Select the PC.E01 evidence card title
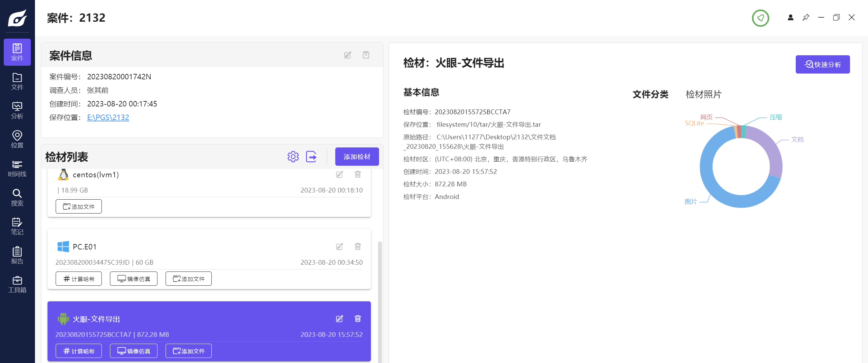 point(85,247)
